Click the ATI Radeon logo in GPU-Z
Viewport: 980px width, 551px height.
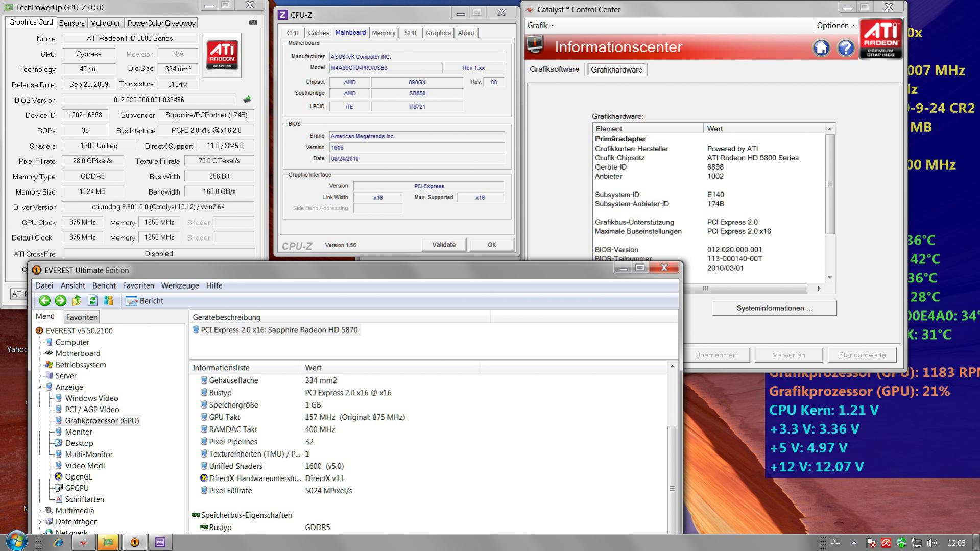pos(222,55)
